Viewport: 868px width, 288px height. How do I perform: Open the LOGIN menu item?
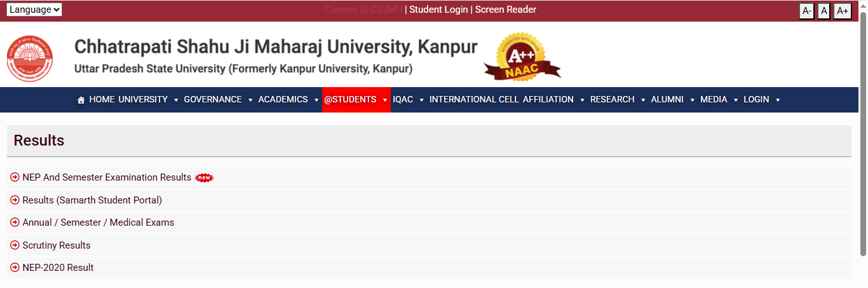click(x=756, y=100)
